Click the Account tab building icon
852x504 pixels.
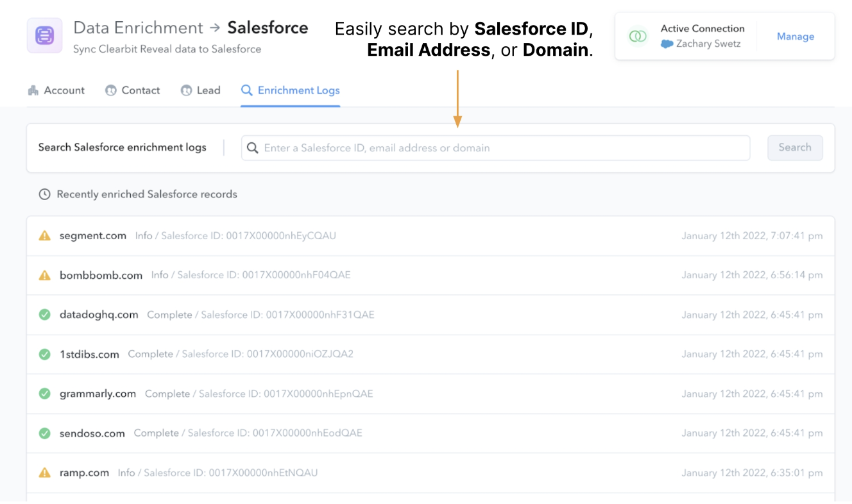(x=33, y=90)
